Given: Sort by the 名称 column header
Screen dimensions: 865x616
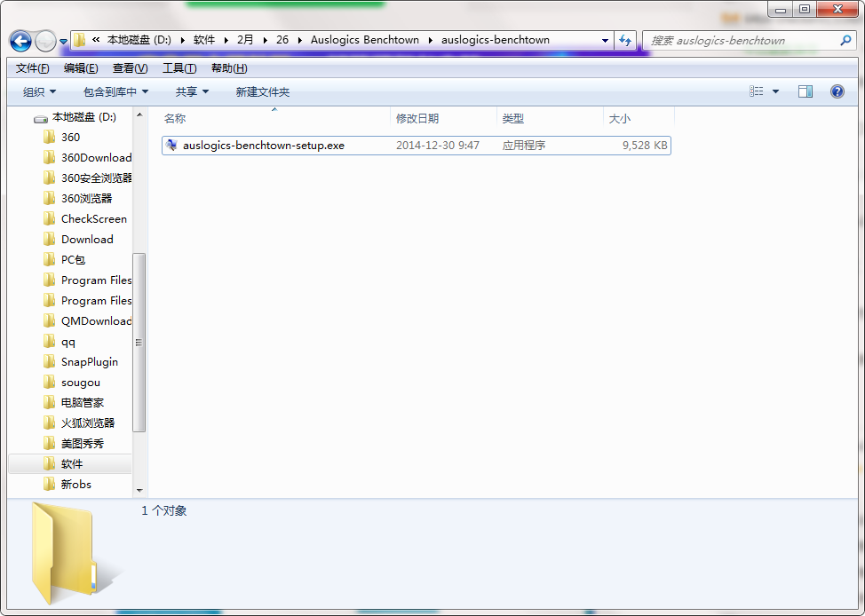Looking at the screenshot, I should [x=276, y=118].
